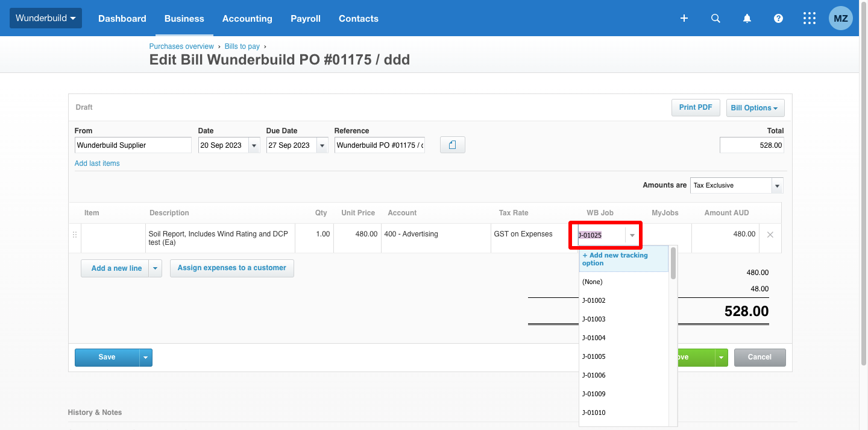The width and height of the screenshot is (868, 430).
Task: Go to the Dashboard tab
Action: [122, 19]
